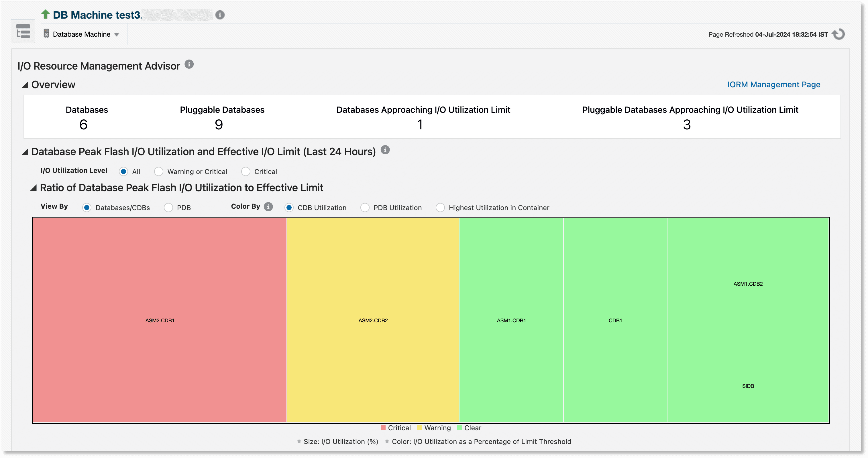Enable Highest Utilization in Container coloring

[440, 208]
